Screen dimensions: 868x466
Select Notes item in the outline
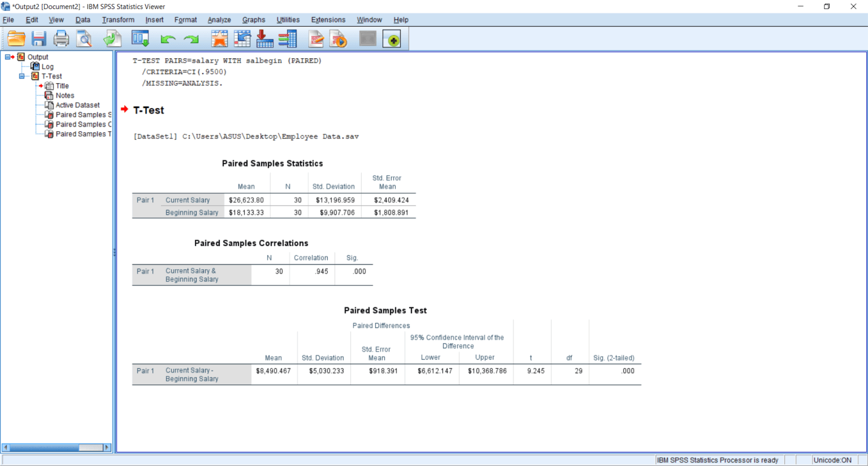click(x=64, y=95)
